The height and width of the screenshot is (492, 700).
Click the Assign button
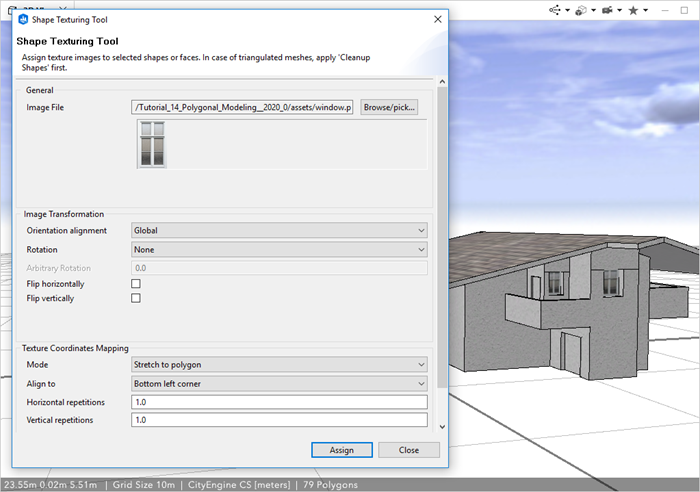click(342, 450)
